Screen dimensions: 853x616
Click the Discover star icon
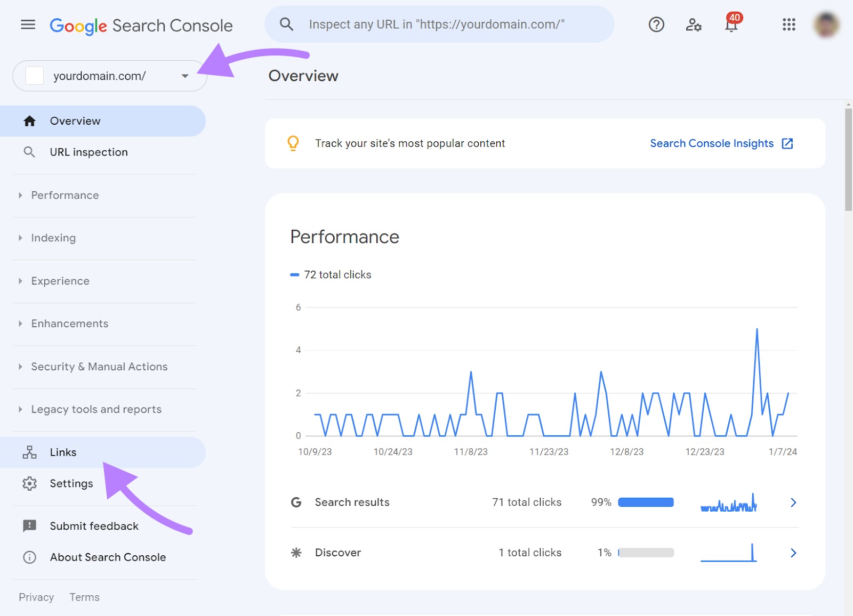[297, 553]
